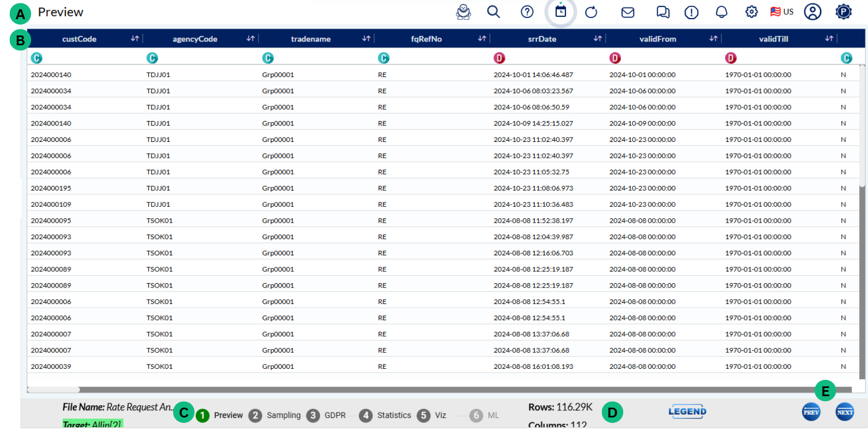Screen dimensions: 868x430
Task: Open the calendar scheduler icon
Action: [x=560, y=11]
